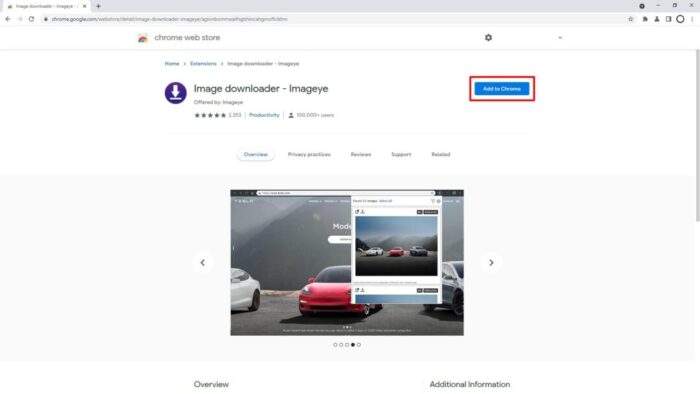
Task: Go to the Extensions breadcrumb link
Action: click(203, 64)
